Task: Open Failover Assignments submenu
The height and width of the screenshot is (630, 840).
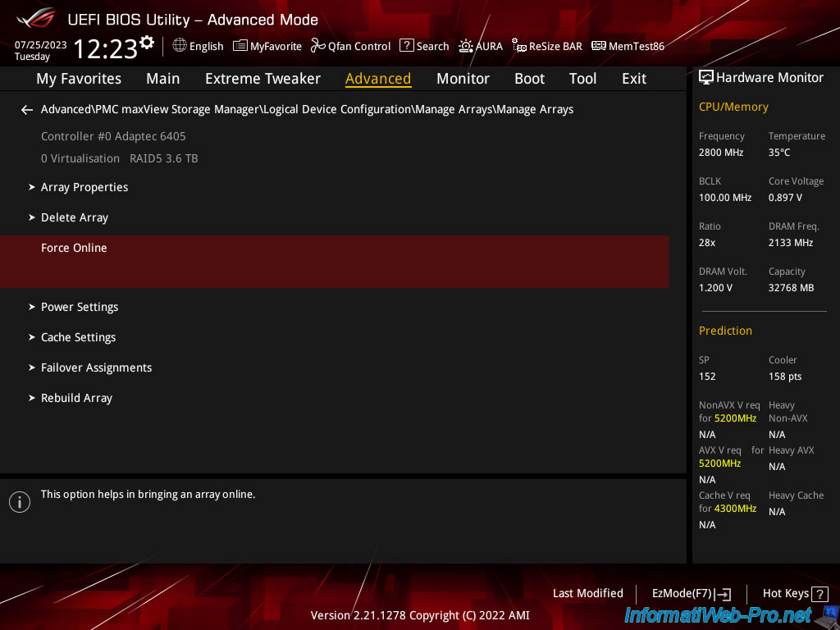Action: (x=97, y=367)
